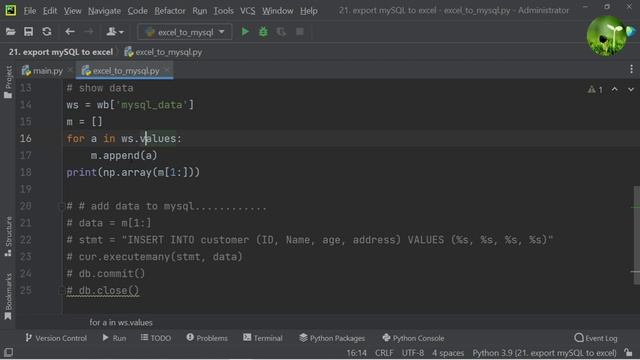Close the main.py tab
The image size is (640, 360).
pos(70,70)
